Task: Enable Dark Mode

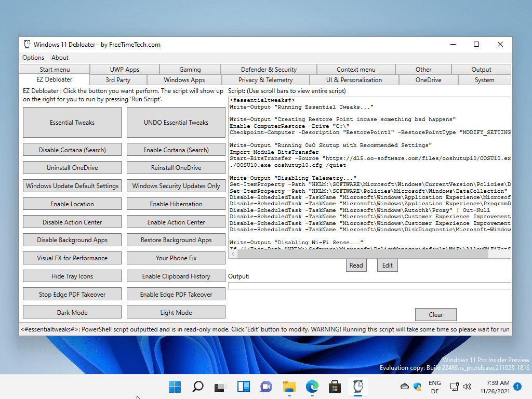Action: pos(72,312)
